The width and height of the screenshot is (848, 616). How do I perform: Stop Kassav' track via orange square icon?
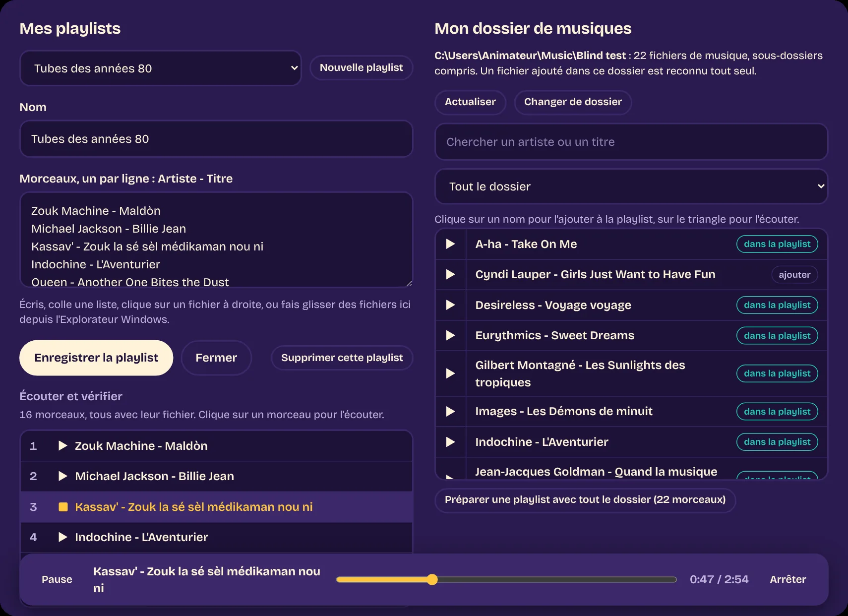coord(63,507)
